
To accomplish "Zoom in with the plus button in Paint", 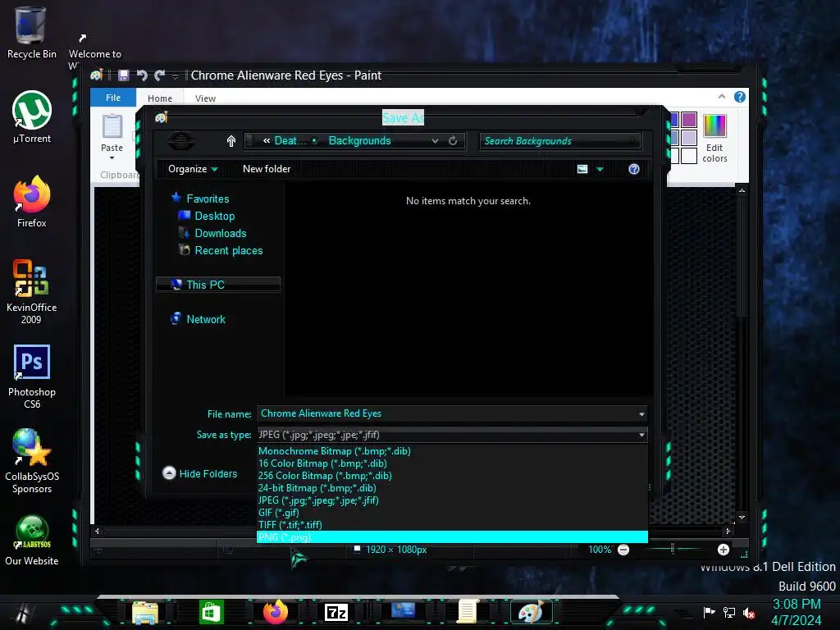I will coord(724,550).
